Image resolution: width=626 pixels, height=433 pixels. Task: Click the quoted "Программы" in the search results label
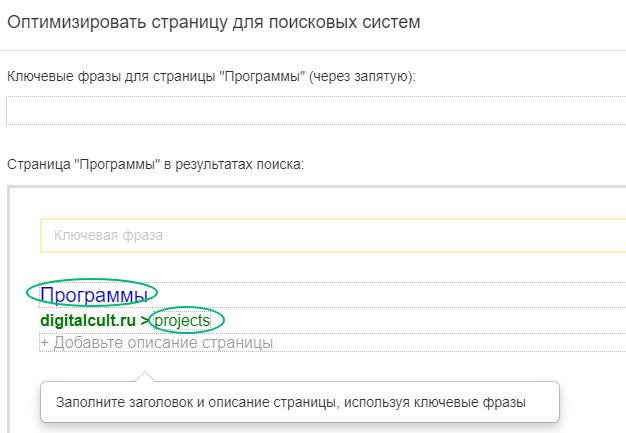click(117, 164)
